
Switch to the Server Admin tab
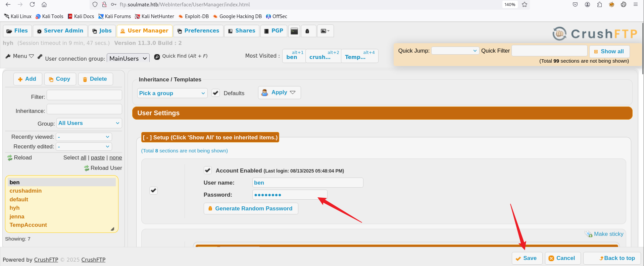60,31
